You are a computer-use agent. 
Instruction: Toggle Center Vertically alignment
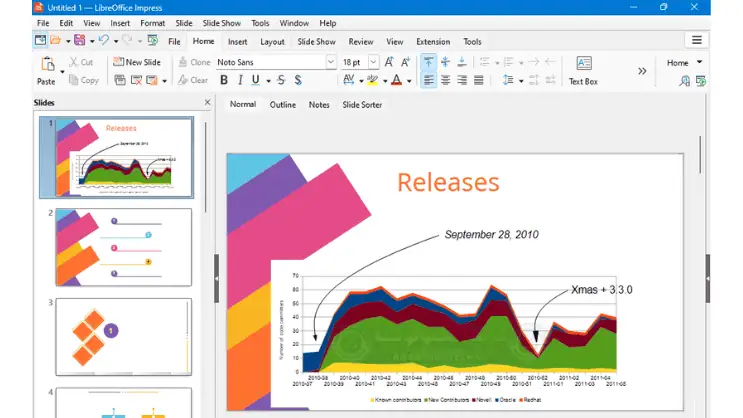pyautogui.click(x=445, y=62)
